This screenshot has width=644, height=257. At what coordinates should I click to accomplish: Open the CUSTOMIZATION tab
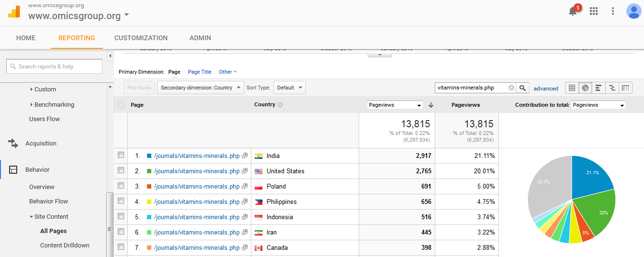(141, 38)
